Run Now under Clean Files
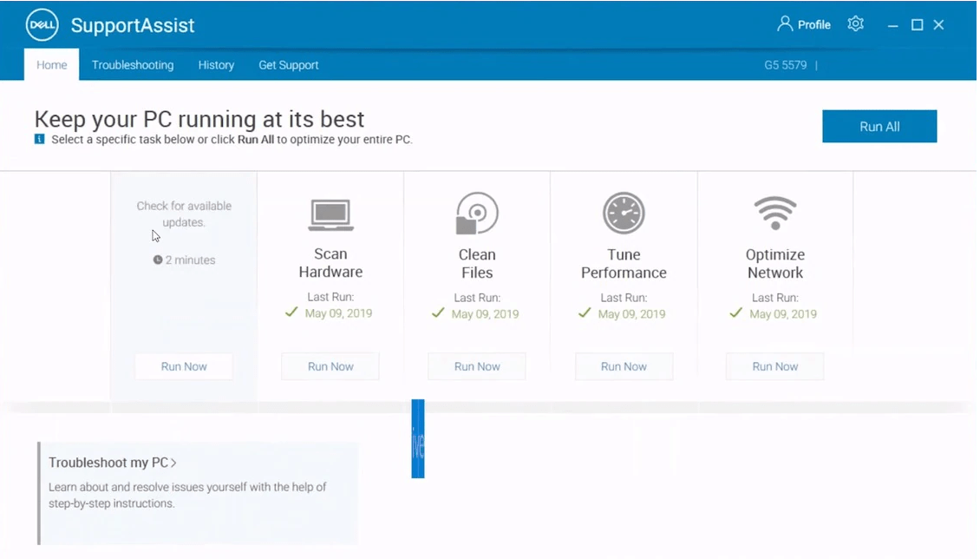The height and width of the screenshot is (559, 980). pyautogui.click(x=477, y=366)
